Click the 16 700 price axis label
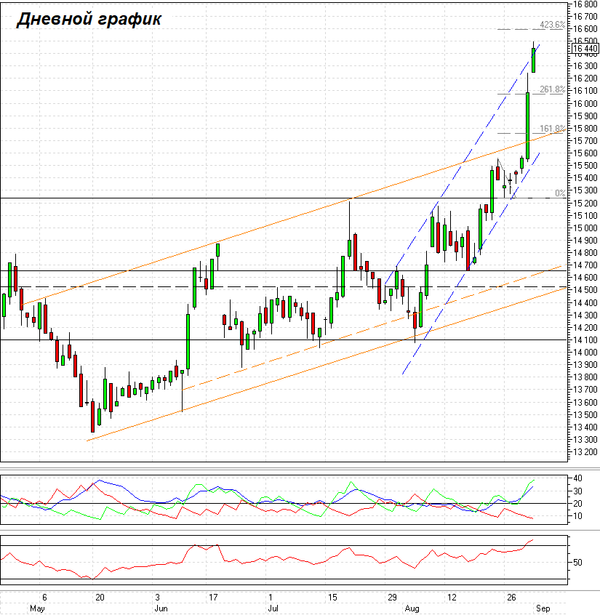Image resolution: width=600 pixels, height=615 pixels. (585, 16)
